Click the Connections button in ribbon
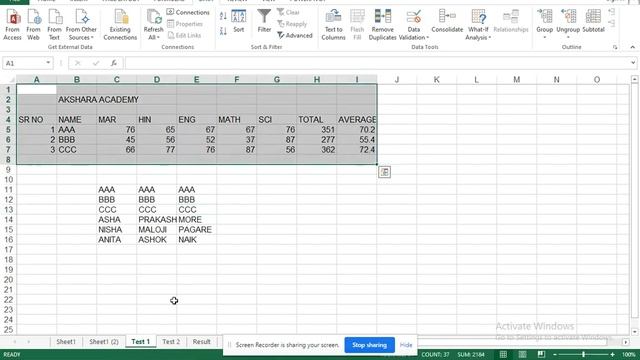This screenshot has width=640, height=360. (x=188, y=12)
